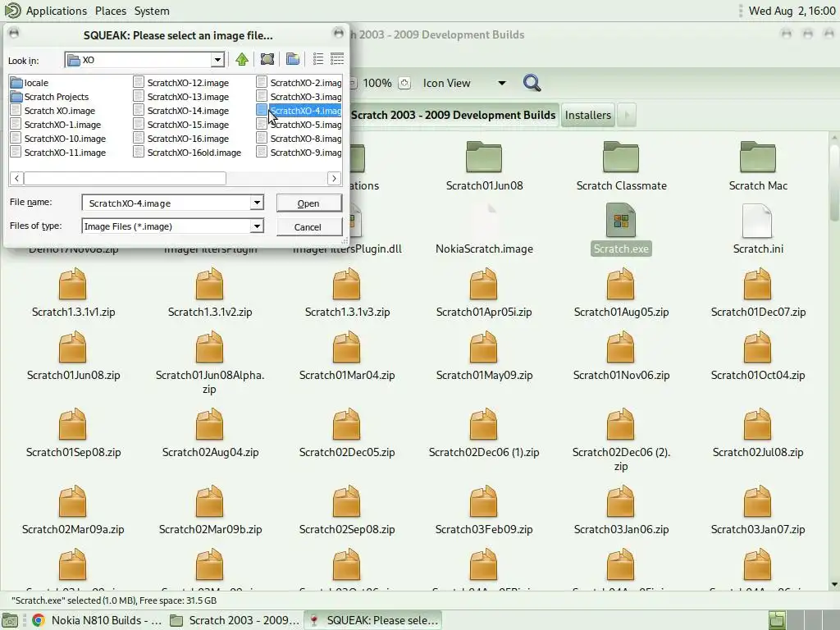Select the locale folder
The image size is (840, 630).
(x=30, y=83)
